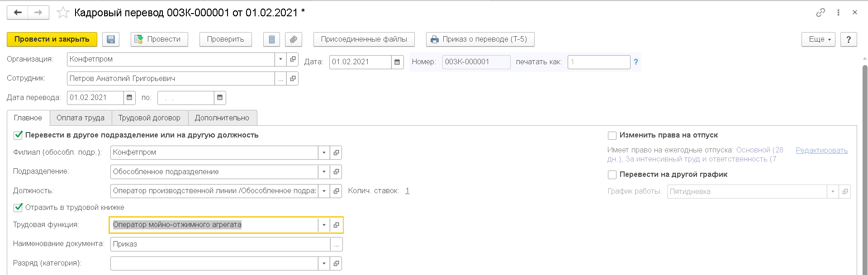This screenshot has height=275, width=868.
Task: Enable transfer to another schedule checkbox
Action: click(612, 175)
